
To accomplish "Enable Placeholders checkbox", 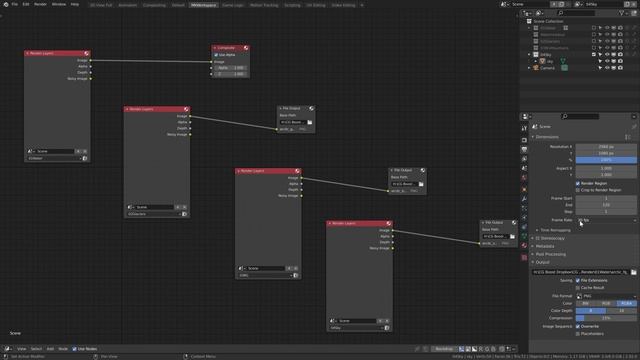I will 578,334.
